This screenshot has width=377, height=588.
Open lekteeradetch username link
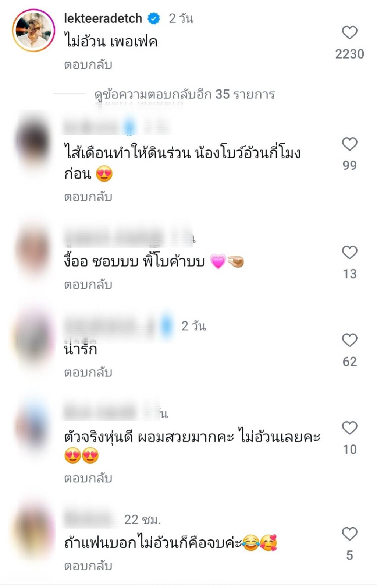click(x=103, y=18)
